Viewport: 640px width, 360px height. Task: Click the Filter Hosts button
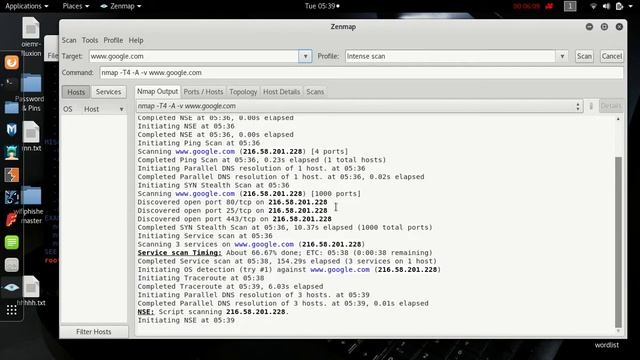tap(94, 332)
